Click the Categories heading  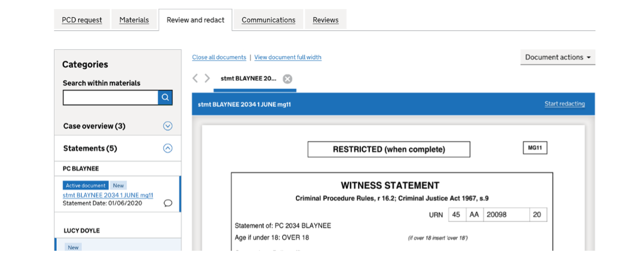click(x=85, y=65)
